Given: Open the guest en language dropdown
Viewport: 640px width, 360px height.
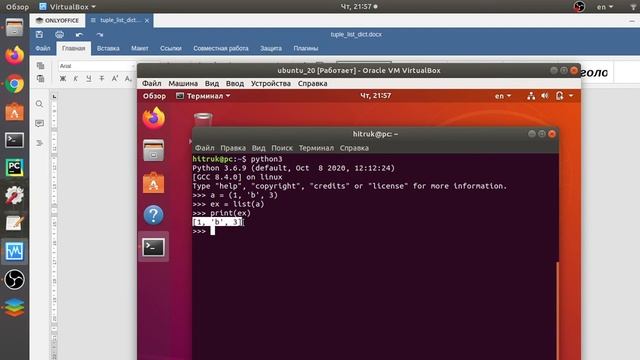Looking at the screenshot, I should (x=503, y=96).
